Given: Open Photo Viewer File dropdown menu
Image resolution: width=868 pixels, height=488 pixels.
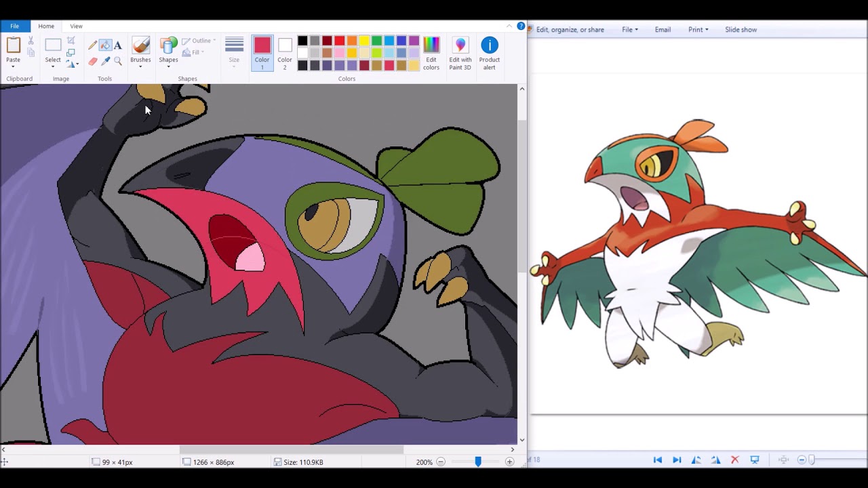Looking at the screenshot, I should pos(630,30).
